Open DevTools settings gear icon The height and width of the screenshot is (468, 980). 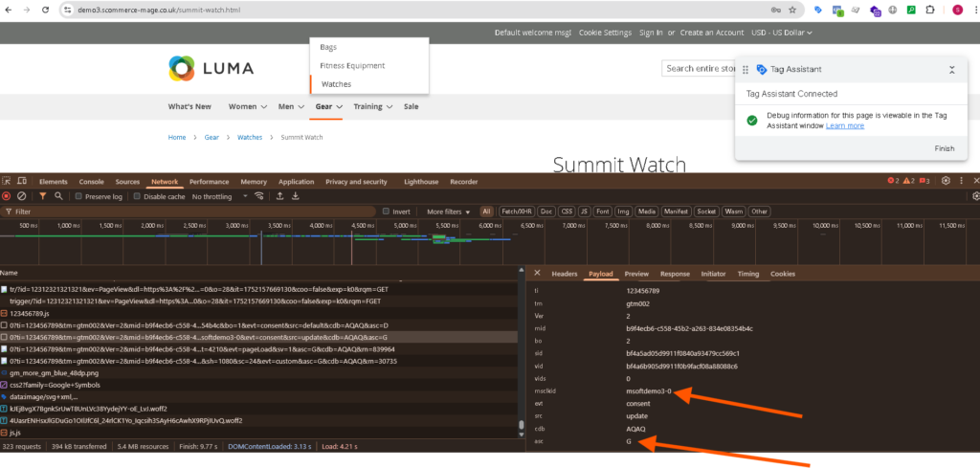[947, 181]
